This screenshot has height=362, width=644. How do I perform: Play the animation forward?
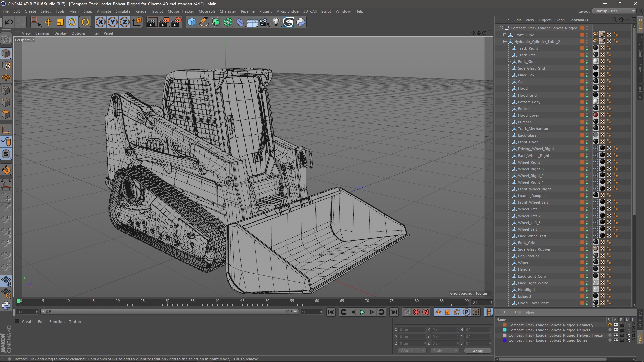(x=362, y=312)
